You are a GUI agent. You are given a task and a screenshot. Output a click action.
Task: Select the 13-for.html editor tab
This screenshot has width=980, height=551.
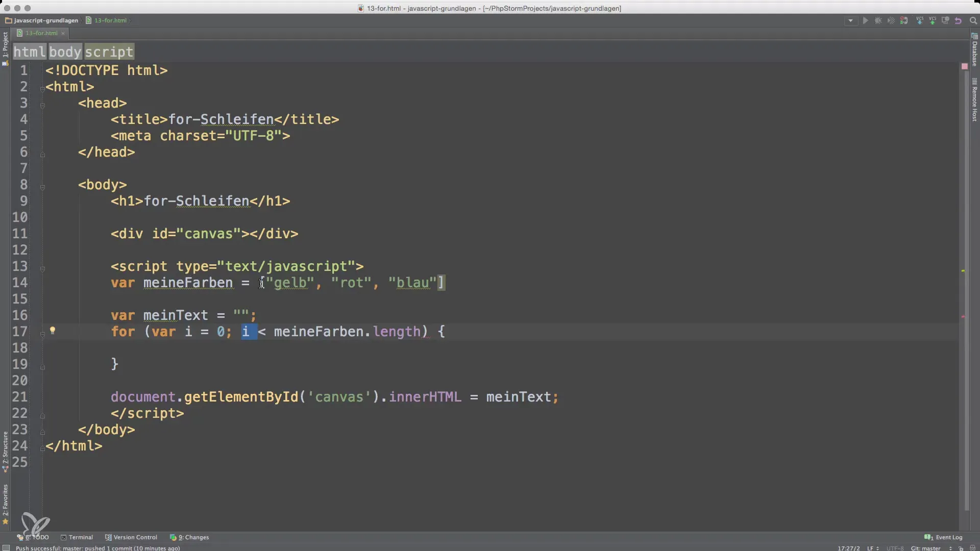41,33
